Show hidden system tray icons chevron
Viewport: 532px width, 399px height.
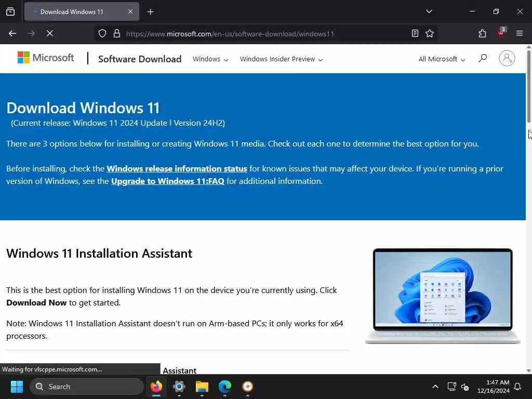(435, 387)
